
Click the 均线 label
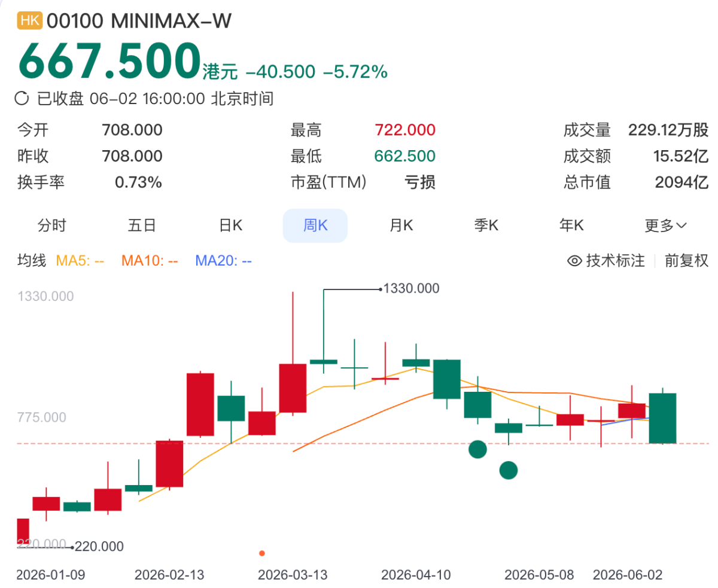32,261
